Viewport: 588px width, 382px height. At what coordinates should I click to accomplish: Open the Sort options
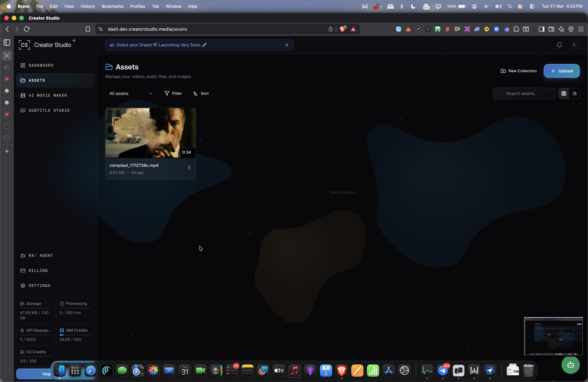click(201, 93)
